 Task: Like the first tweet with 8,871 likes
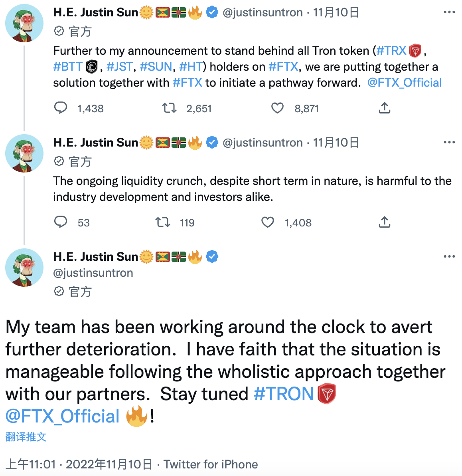(x=277, y=108)
